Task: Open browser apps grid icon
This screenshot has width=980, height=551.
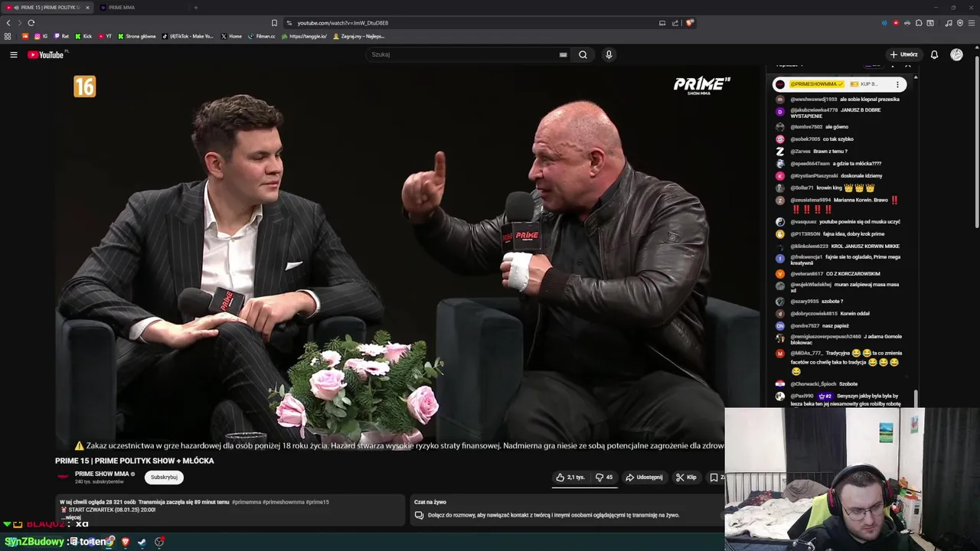Action: 8,36
